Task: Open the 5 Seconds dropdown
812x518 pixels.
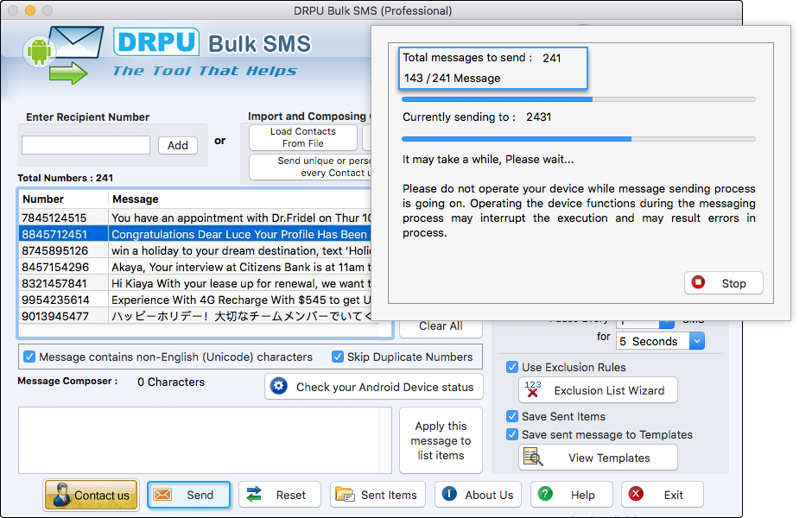Action: click(697, 341)
